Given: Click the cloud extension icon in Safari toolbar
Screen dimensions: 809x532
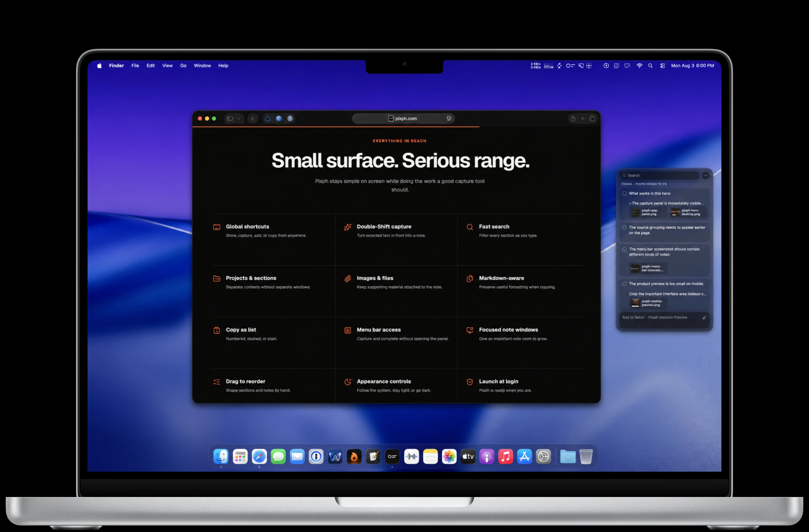Looking at the screenshot, I should 268,119.
